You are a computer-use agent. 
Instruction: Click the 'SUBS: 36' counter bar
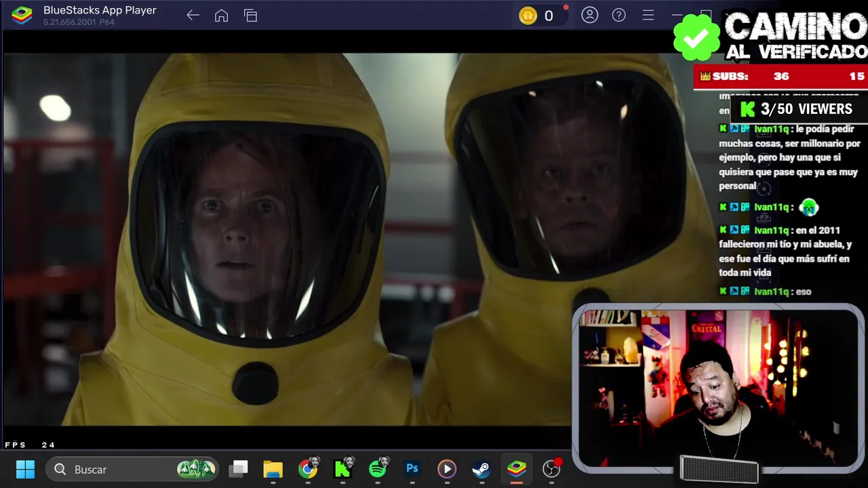click(x=780, y=77)
